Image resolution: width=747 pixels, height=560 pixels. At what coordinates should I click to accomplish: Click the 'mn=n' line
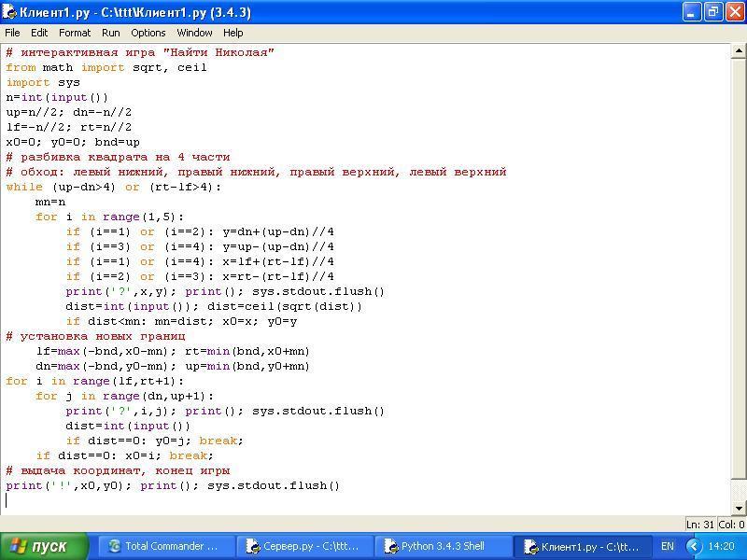point(50,202)
